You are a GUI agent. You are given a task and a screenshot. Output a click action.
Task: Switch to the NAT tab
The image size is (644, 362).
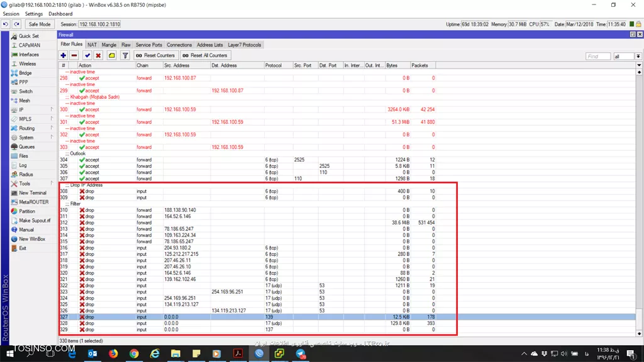(92, 45)
